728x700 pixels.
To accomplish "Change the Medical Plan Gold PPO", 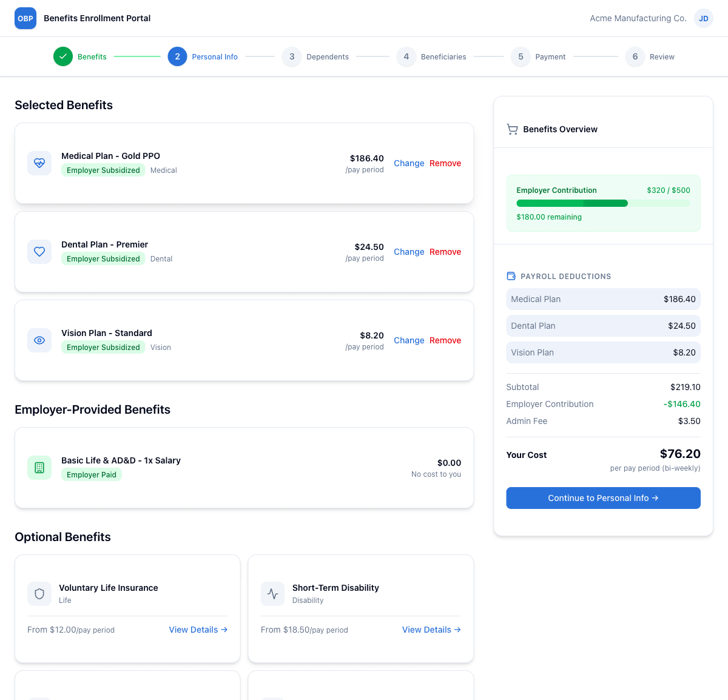I will (409, 163).
